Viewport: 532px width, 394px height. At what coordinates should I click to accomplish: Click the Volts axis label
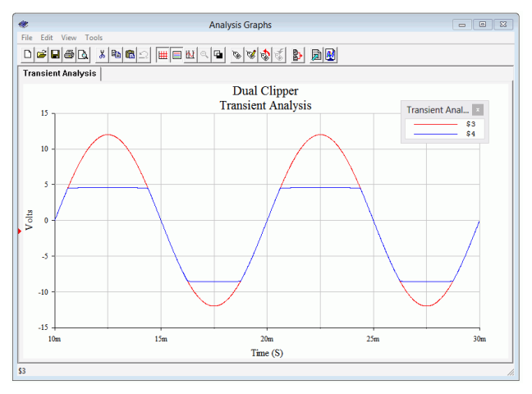[30, 220]
